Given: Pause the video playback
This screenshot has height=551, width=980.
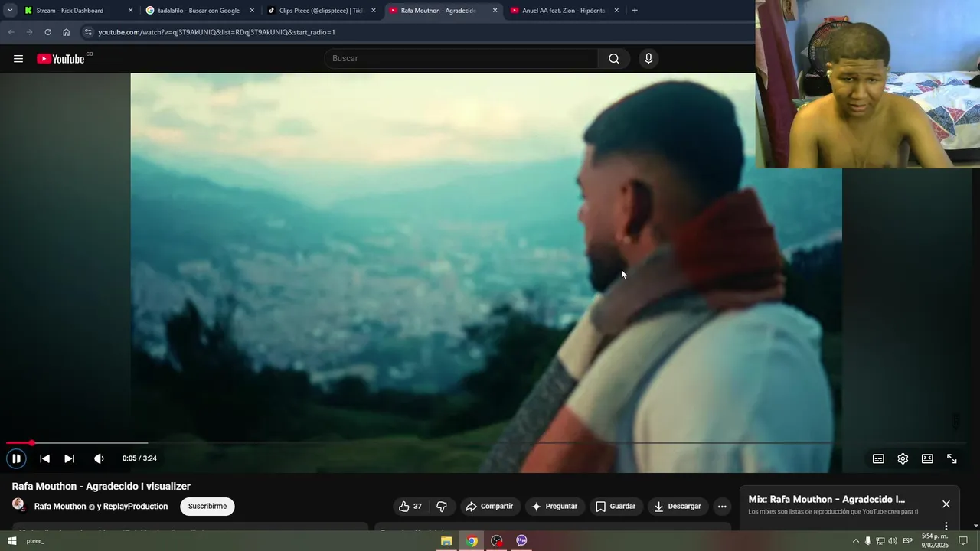Looking at the screenshot, I should (16, 458).
